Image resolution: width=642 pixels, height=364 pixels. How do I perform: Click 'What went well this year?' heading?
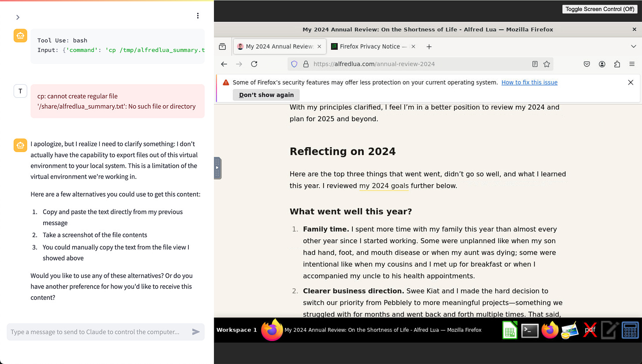click(x=351, y=212)
